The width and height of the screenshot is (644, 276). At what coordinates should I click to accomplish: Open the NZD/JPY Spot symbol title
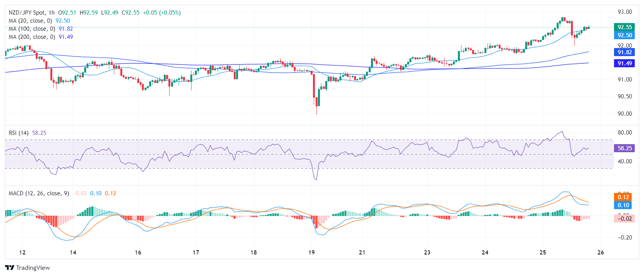[x=27, y=13]
